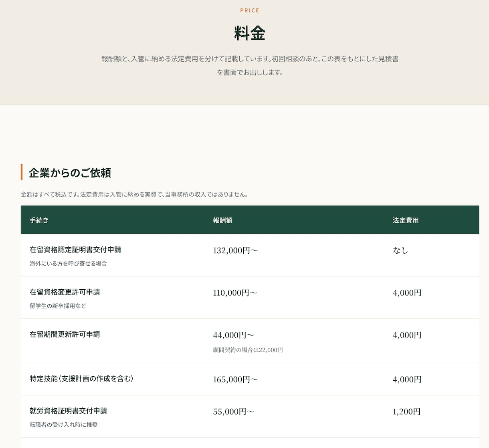Click 4,000円 in the 在留期間更新許可申請 row
Screen dimensions: 489x448
407,335
